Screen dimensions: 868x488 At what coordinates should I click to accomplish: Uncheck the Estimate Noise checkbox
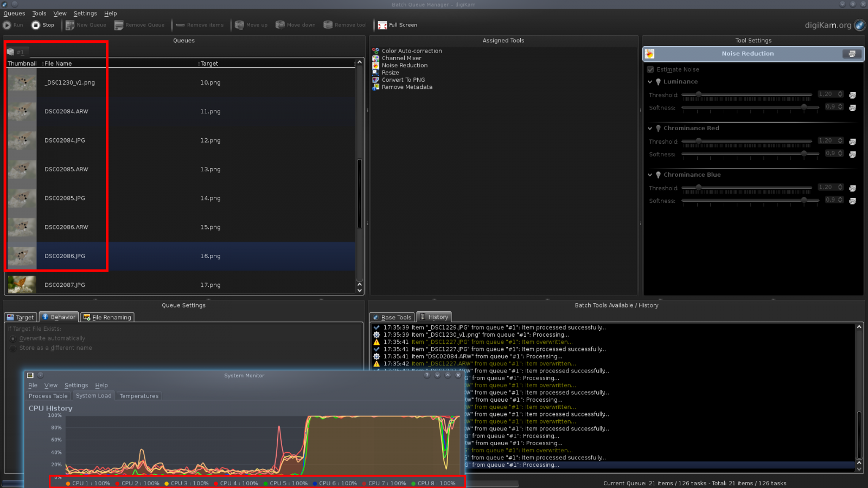tap(650, 69)
